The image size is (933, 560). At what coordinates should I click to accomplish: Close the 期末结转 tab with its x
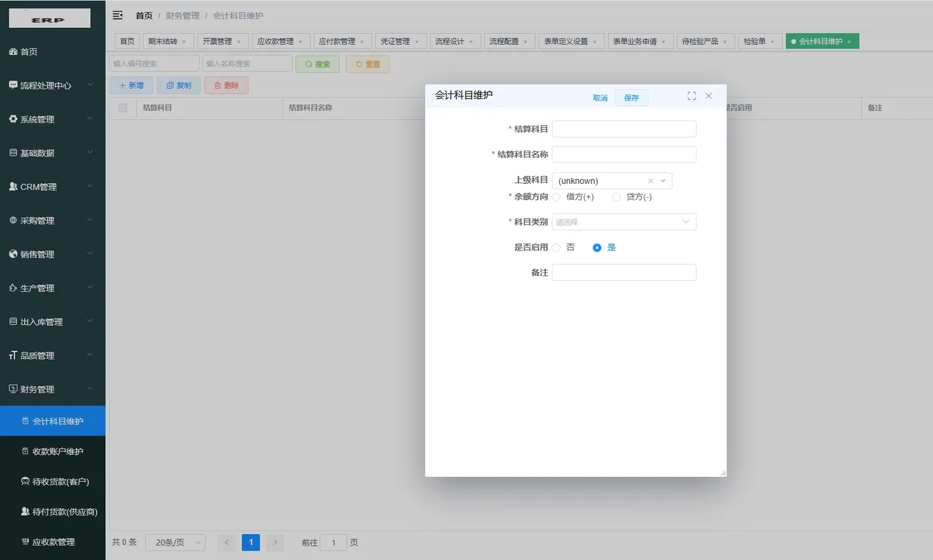pos(184,41)
